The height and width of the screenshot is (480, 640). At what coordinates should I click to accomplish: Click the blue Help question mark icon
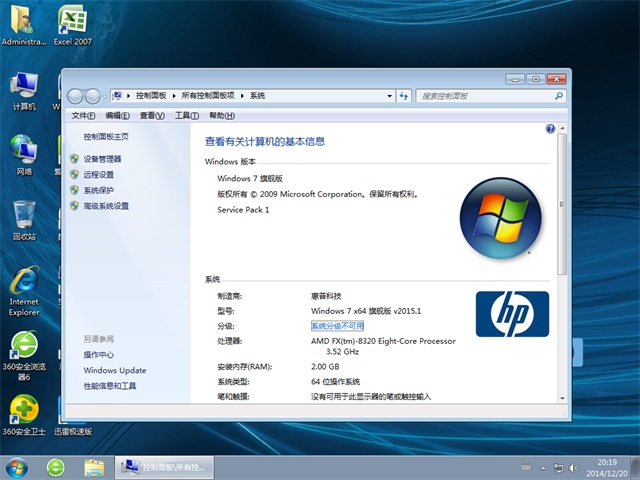[550, 129]
